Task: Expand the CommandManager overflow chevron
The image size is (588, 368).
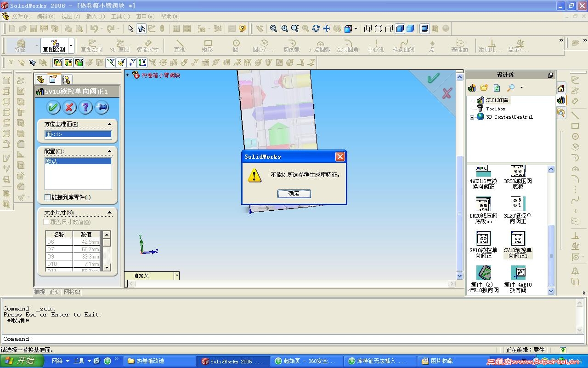Action: (561, 40)
